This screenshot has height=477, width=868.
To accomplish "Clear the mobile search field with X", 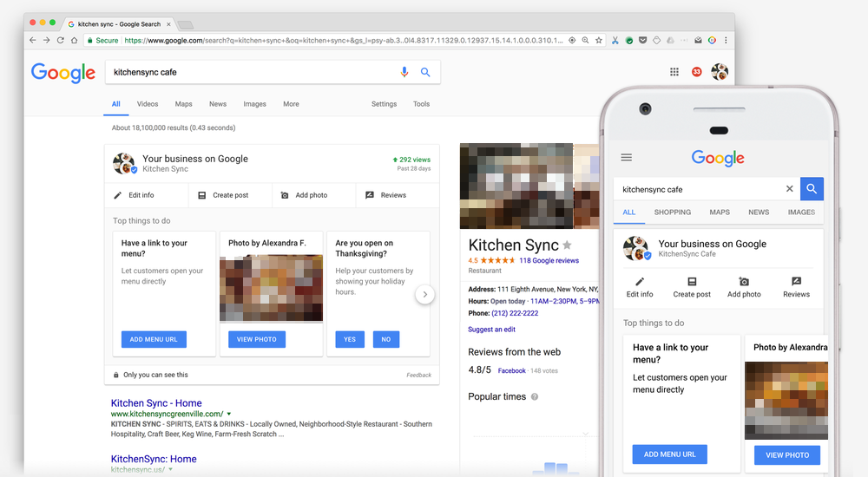I will 789,188.
